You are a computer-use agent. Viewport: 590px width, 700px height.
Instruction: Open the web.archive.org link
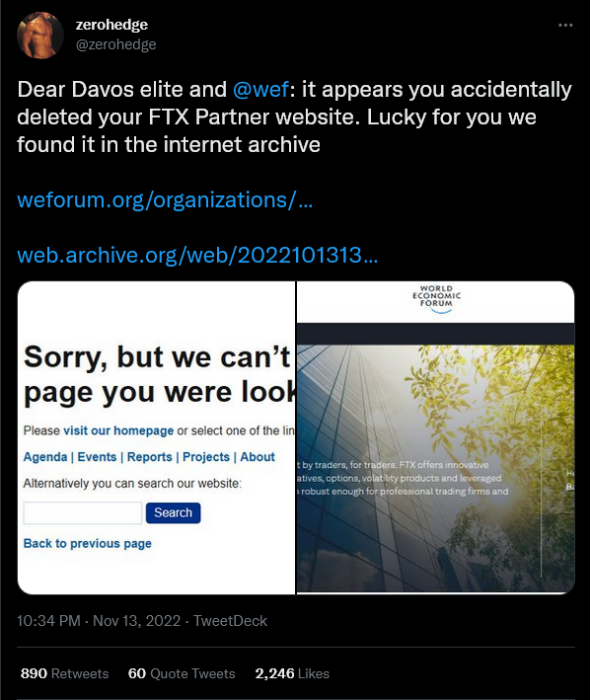[x=197, y=255]
